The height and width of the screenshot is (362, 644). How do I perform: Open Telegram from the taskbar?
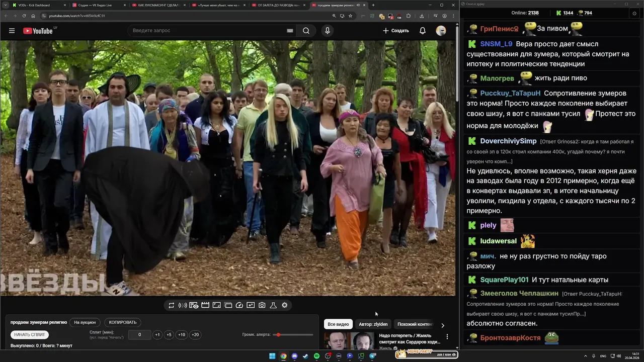pos(372,356)
